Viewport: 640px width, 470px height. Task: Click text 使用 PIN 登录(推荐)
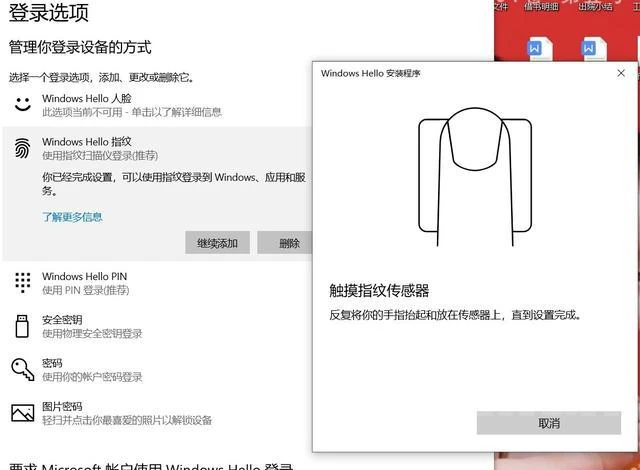[x=86, y=290]
